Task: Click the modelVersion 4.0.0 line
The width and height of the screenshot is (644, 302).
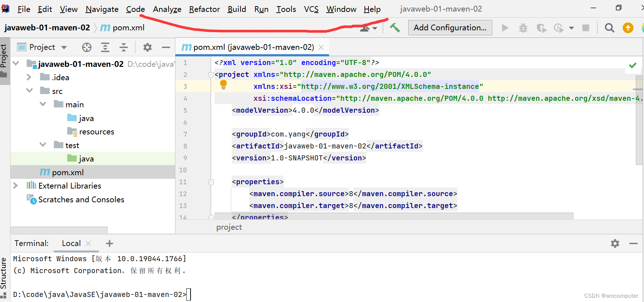Action: 306,110
